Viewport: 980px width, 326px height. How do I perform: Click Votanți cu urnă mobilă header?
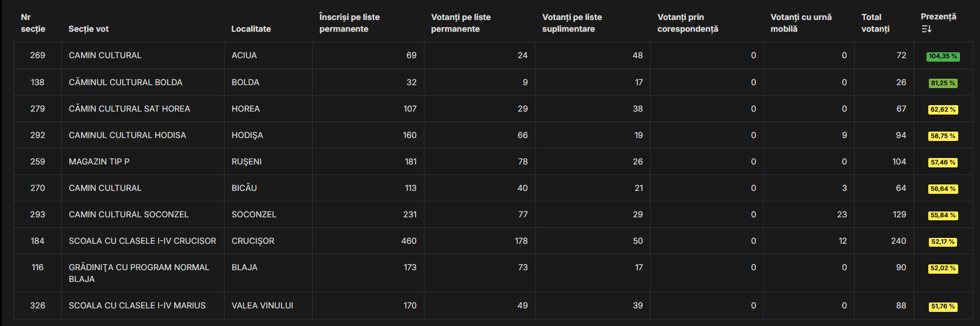pos(801,23)
